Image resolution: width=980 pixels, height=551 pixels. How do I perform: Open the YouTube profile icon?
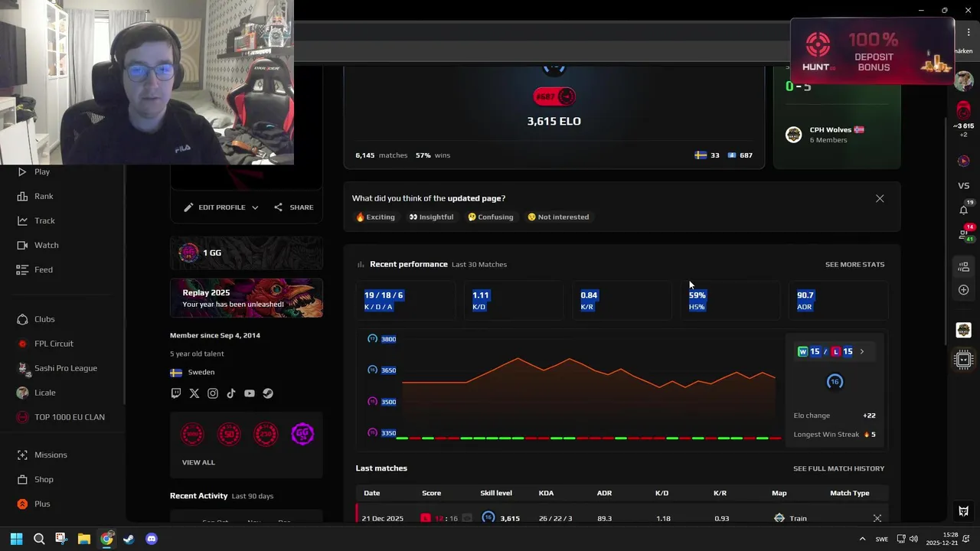(250, 393)
